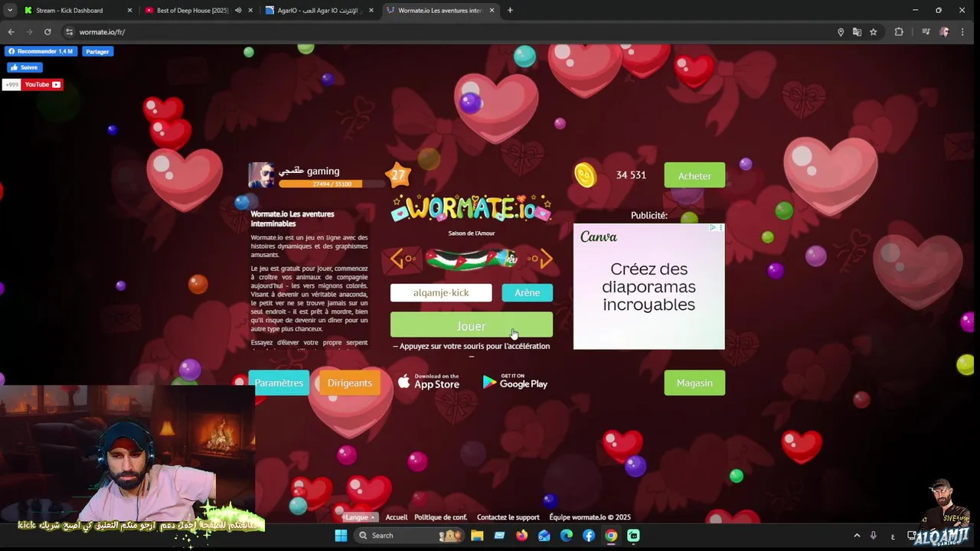
Task: Expand the tab search dropdown
Action: coord(10,11)
